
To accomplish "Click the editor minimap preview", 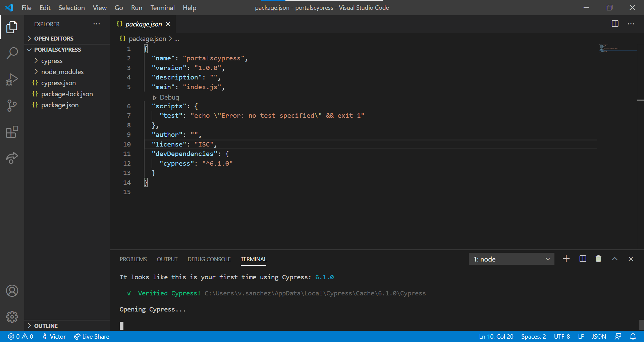I will tap(618, 48).
